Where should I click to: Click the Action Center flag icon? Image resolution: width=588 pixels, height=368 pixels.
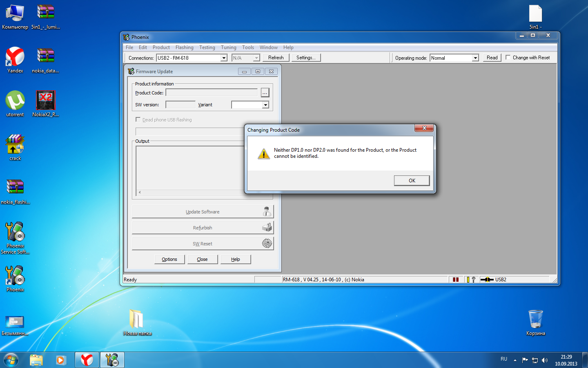[525, 360]
